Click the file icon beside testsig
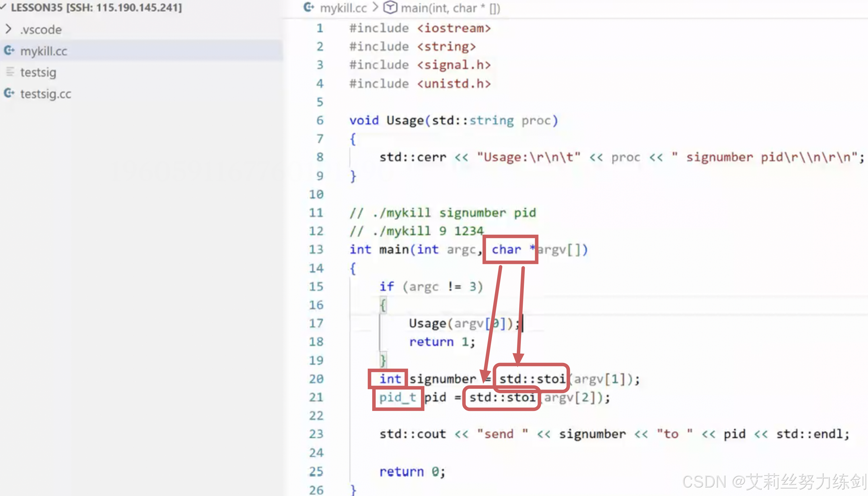868x496 pixels. pyautogui.click(x=10, y=72)
